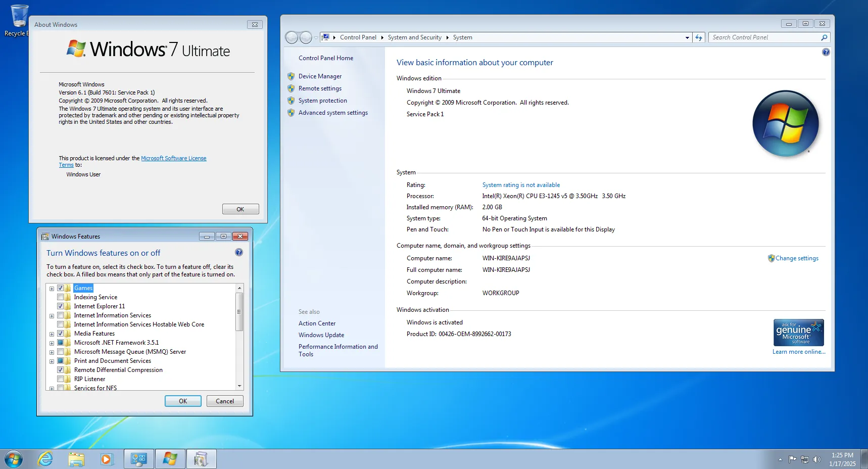Viewport: 868px width, 469px height.
Task: Click the Start orb button
Action: pos(14,459)
